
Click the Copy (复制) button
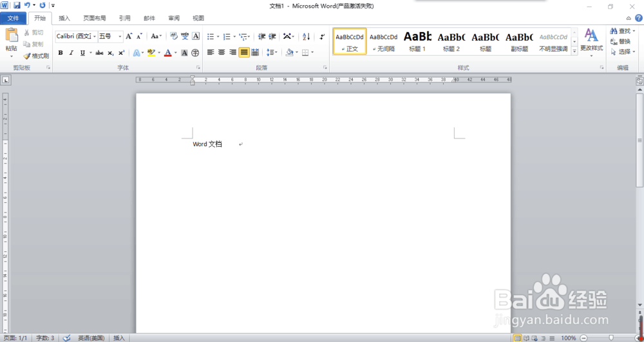coord(33,44)
